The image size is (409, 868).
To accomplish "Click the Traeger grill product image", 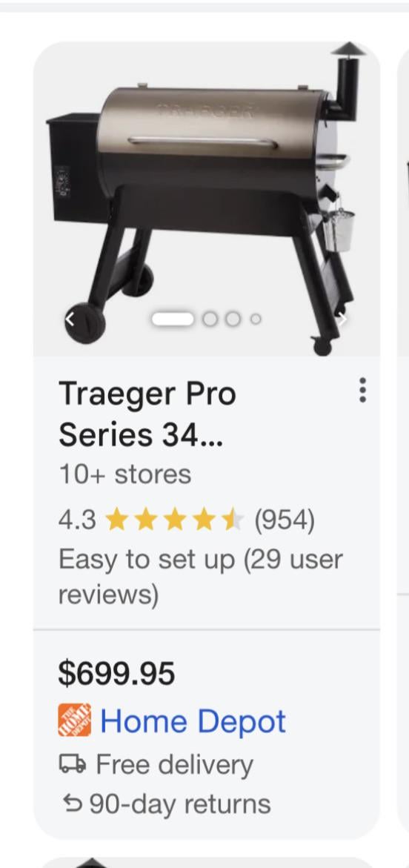I will [x=207, y=199].
